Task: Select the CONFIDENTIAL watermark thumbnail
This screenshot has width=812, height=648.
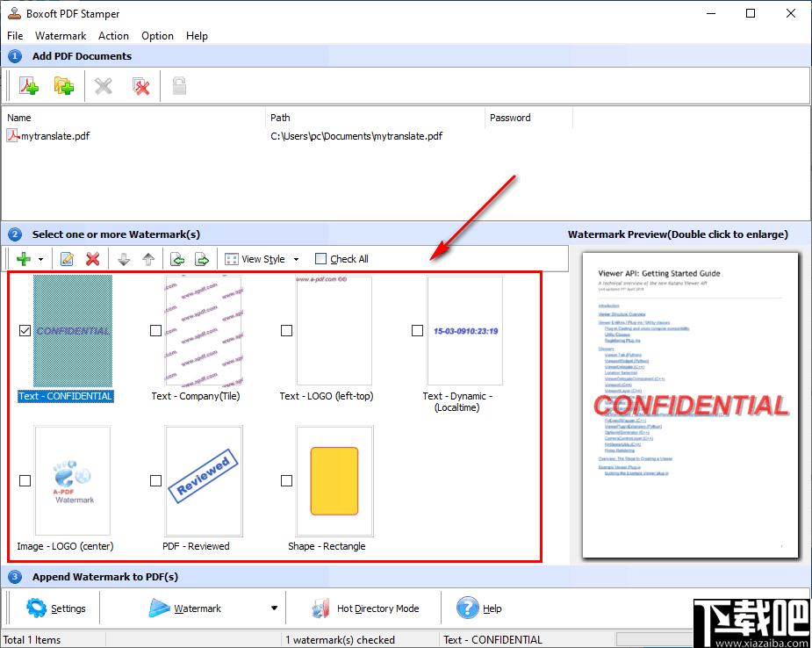Action: [x=73, y=331]
